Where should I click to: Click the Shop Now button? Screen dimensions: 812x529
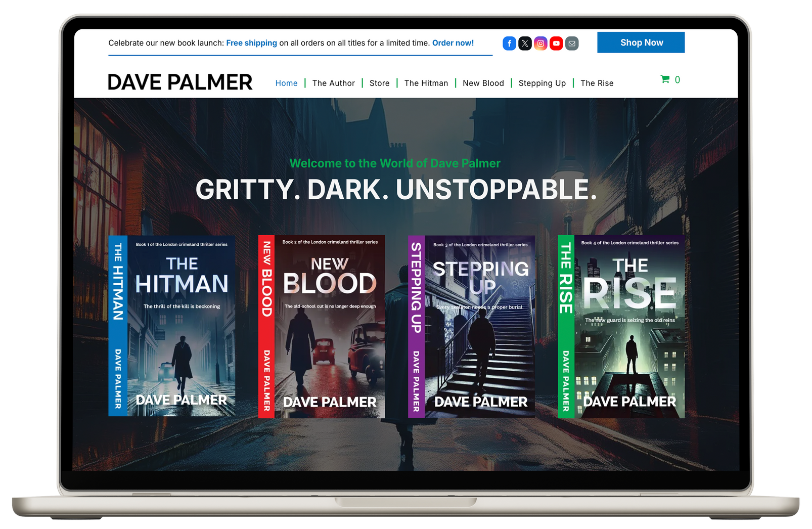pyautogui.click(x=641, y=42)
